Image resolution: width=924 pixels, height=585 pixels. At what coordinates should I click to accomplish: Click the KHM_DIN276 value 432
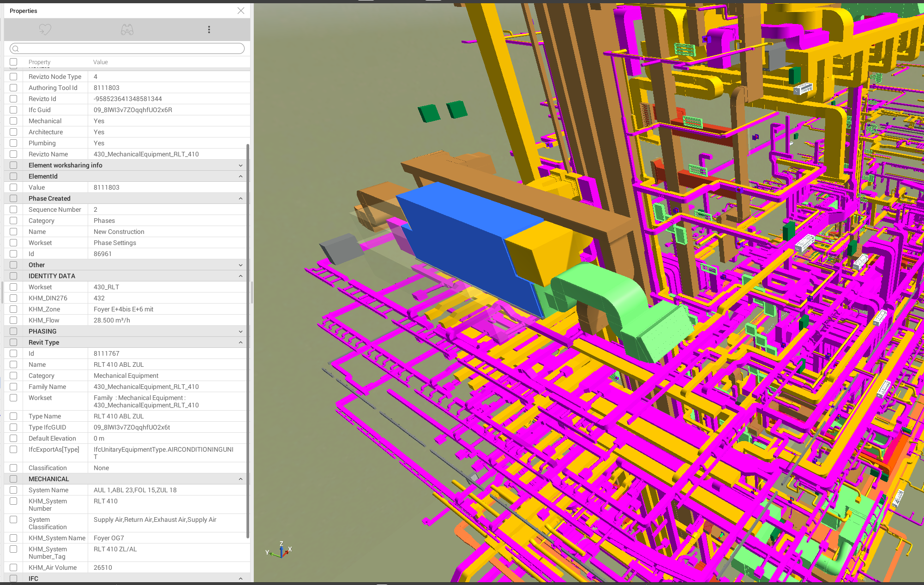point(99,298)
